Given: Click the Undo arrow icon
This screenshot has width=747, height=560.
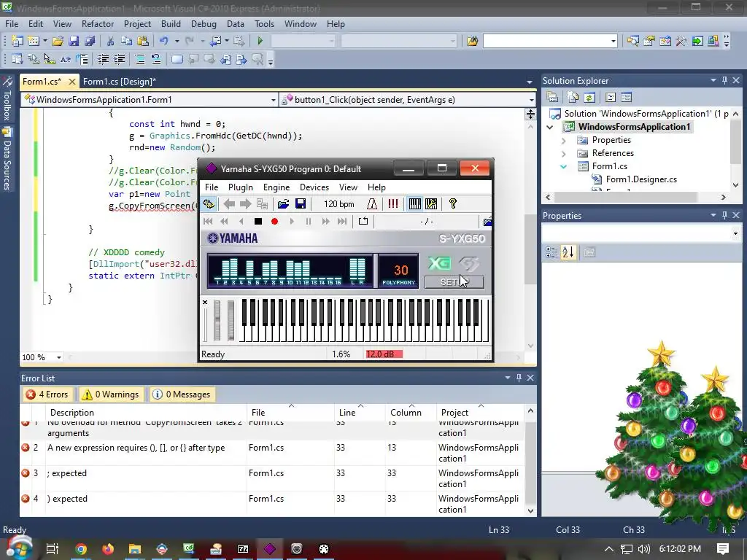Looking at the screenshot, I should pyautogui.click(x=164, y=41).
